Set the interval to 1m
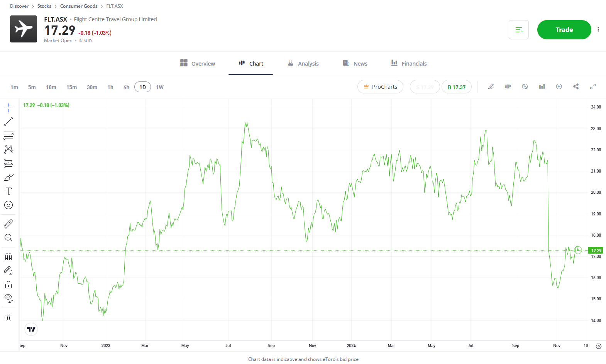The height and width of the screenshot is (364, 606). (14, 87)
